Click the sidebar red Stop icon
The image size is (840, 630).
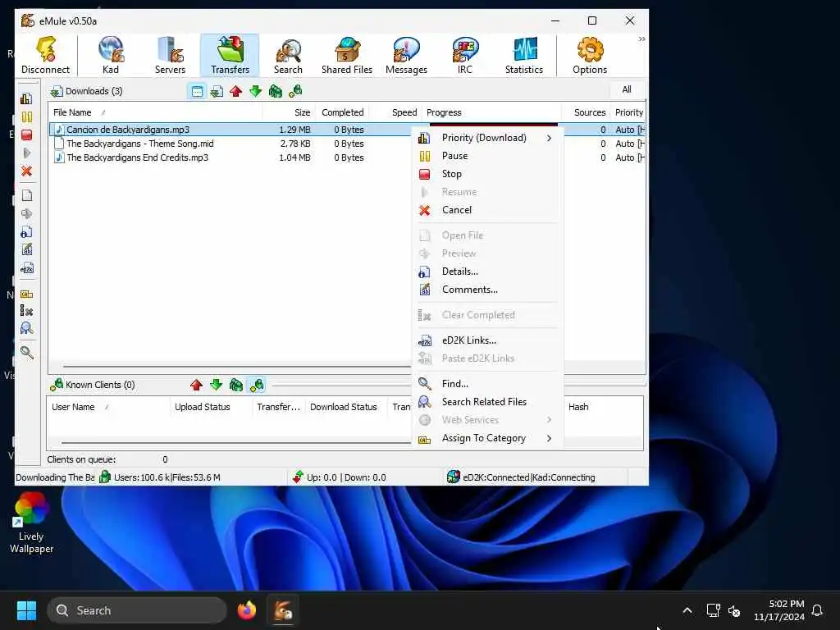pos(26,135)
